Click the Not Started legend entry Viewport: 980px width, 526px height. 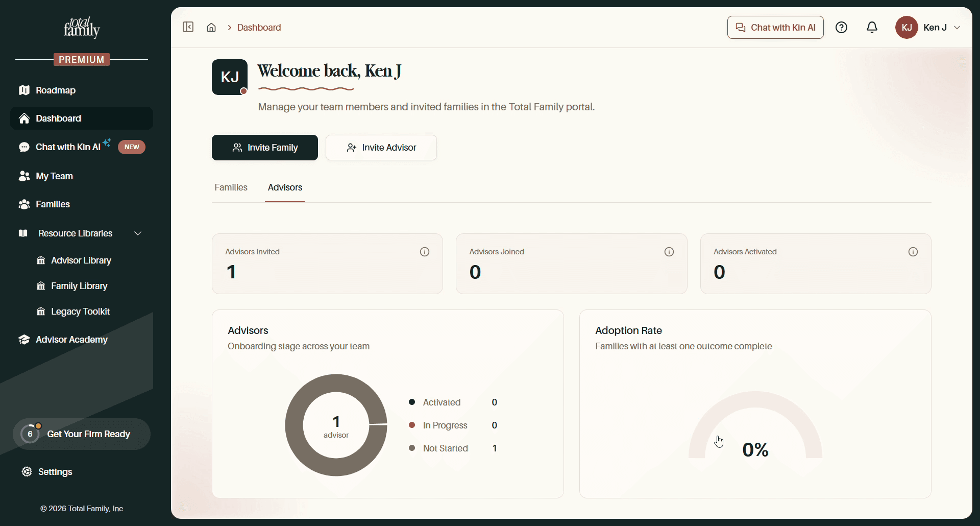coord(453,448)
